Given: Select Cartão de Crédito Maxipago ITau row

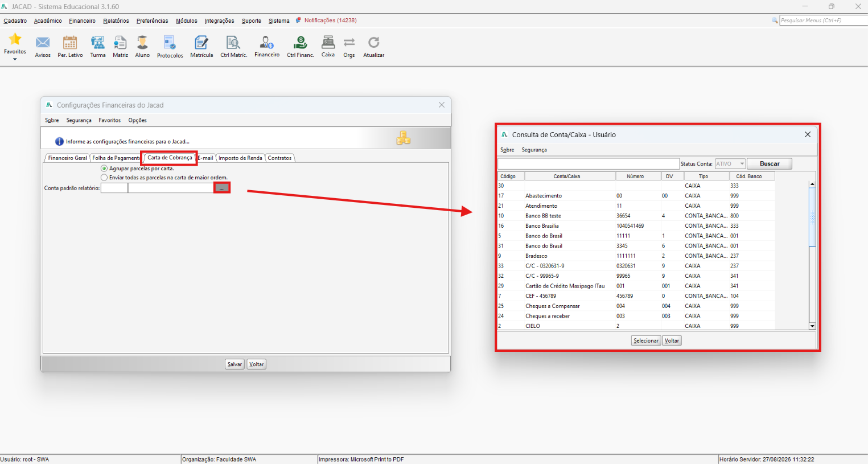Looking at the screenshot, I should point(636,286).
